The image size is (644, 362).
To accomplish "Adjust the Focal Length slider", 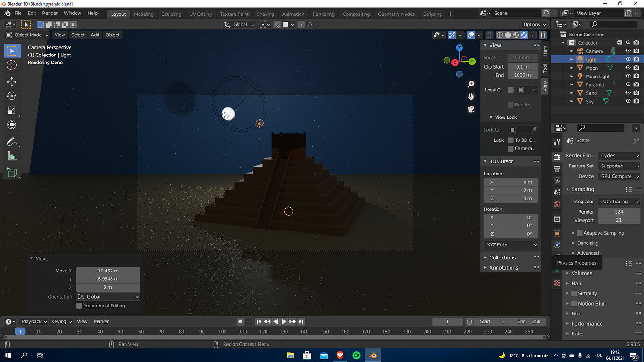I will 523,57.
